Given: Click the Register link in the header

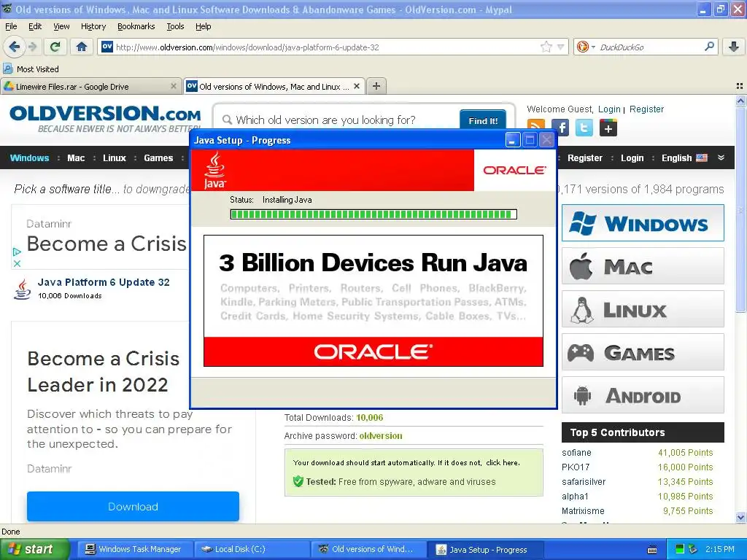Looking at the screenshot, I should point(646,109).
